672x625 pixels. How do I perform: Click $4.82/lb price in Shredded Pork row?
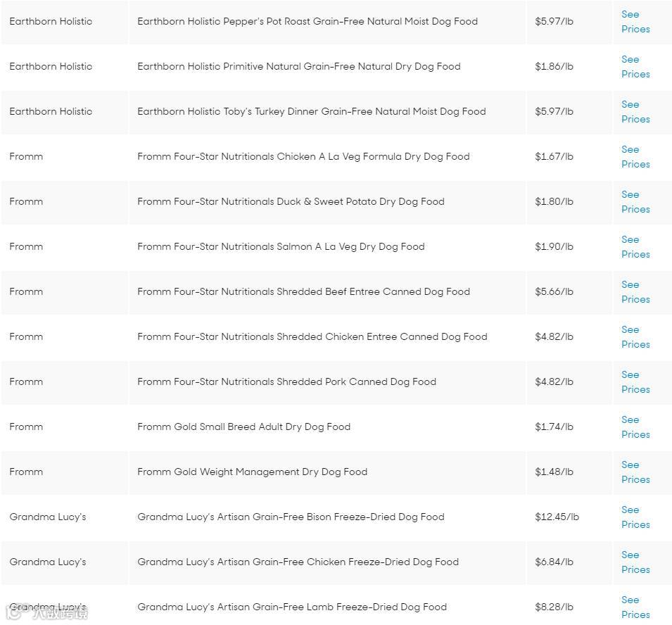[x=554, y=381]
